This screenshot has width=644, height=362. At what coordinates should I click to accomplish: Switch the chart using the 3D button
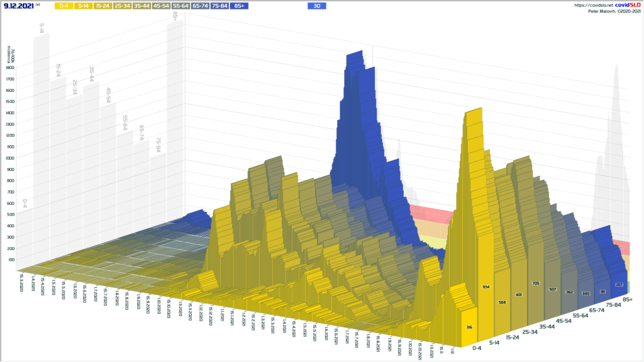pyautogui.click(x=317, y=6)
